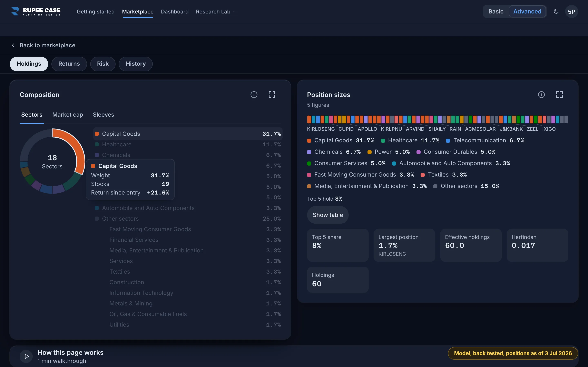This screenshot has width=588, height=367.
Task: Switch to the Market cap tab
Action: tap(68, 115)
